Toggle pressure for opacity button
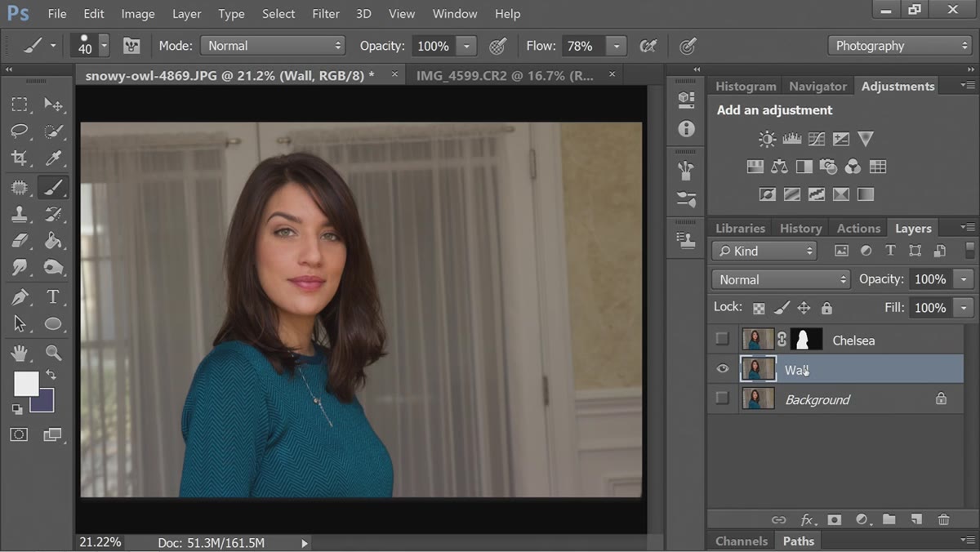 point(498,46)
